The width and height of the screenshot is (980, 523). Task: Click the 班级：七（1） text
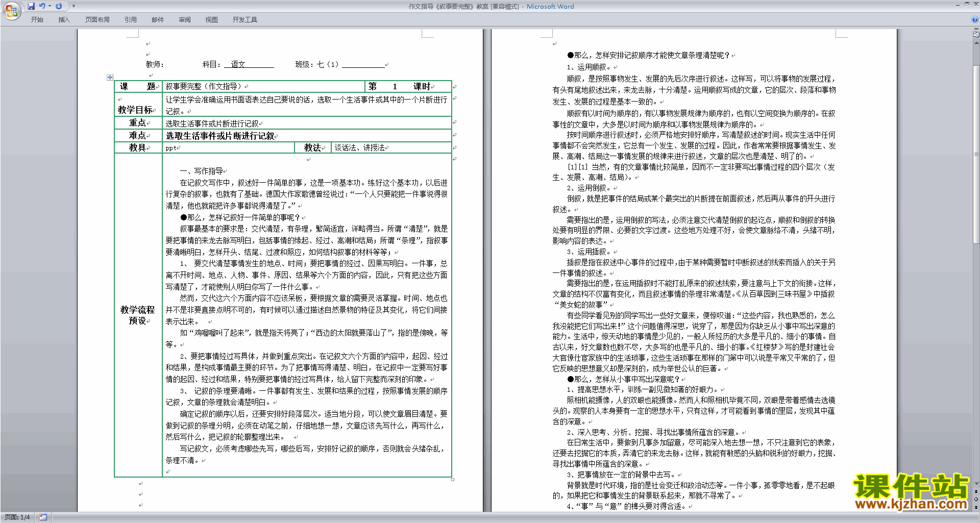[x=317, y=65]
